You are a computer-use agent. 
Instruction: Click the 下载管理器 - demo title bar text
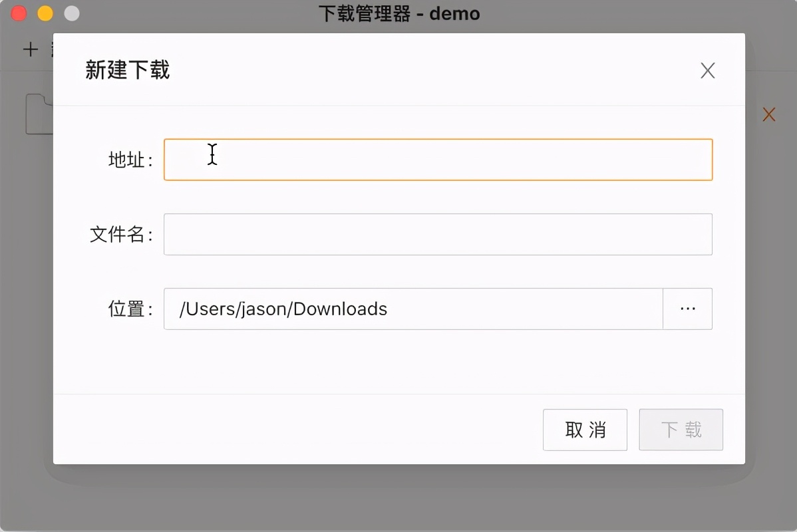(x=399, y=13)
